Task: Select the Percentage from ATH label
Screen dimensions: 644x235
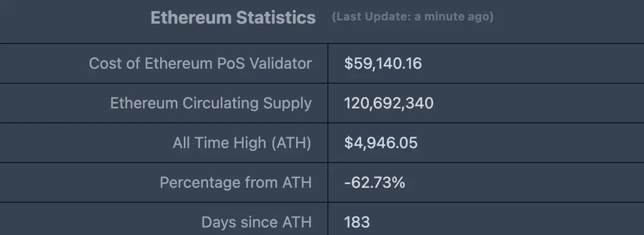Action: pos(235,182)
